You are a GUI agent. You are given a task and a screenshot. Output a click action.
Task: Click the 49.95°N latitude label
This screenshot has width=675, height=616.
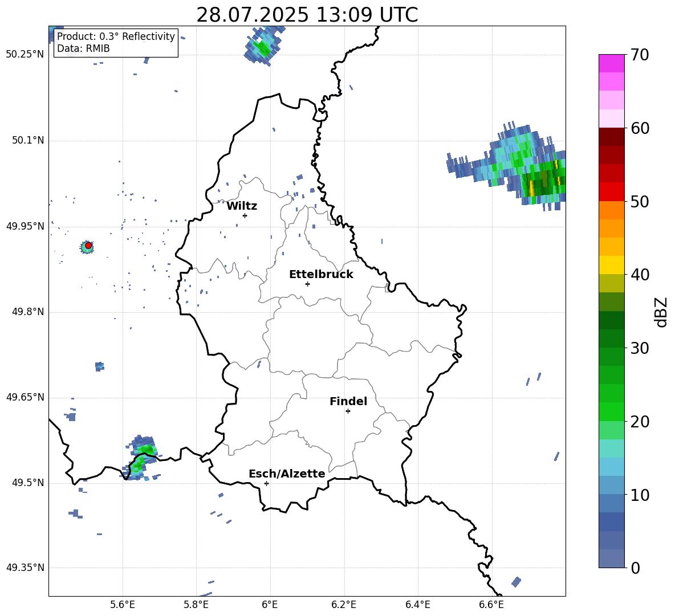click(x=25, y=226)
